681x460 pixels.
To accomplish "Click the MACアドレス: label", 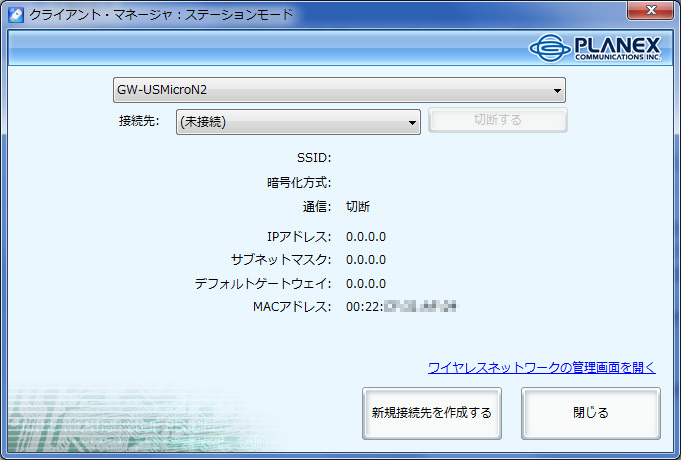I will pos(292,307).
